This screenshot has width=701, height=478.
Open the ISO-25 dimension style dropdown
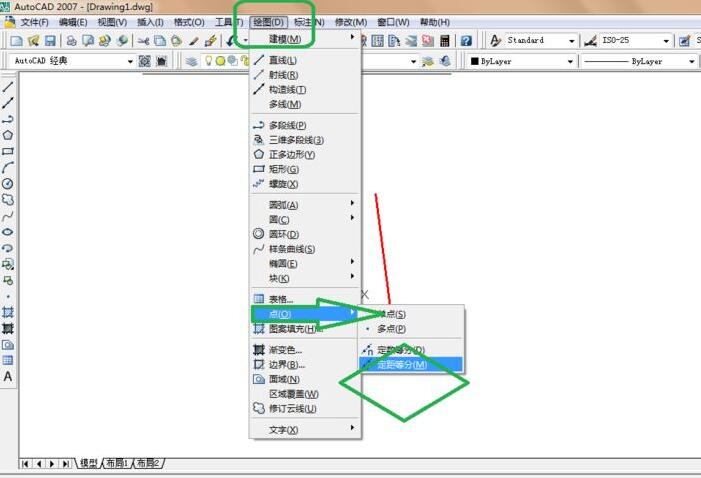click(x=666, y=41)
